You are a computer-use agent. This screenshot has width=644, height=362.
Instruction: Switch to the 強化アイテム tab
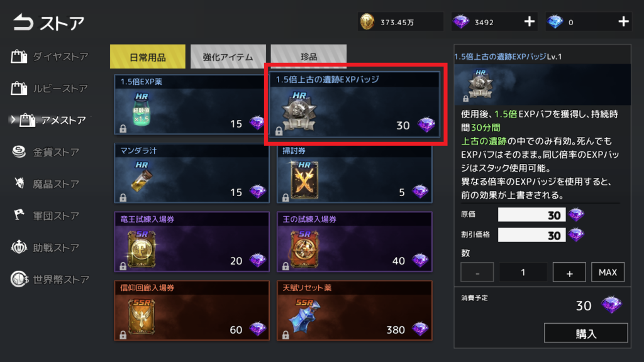click(x=228, y=57)
